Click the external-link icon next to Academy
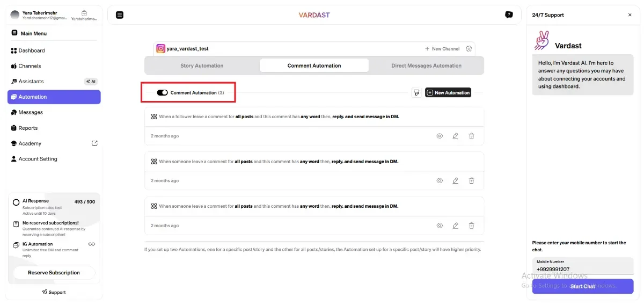Image resolution: width=644 pixels, height=305 pixels. (x=94, y=143)
